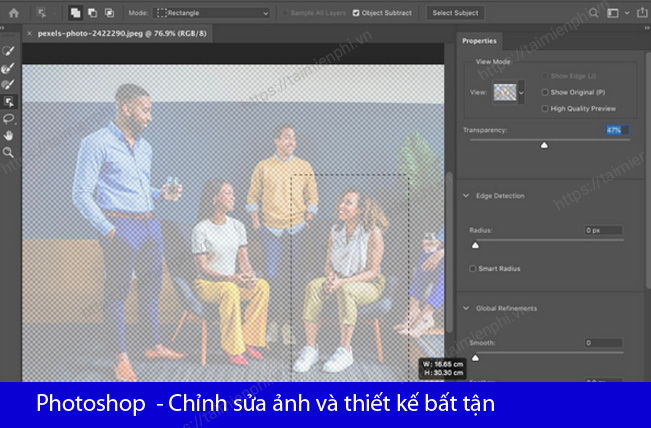The height and width of the screenshot is (428, 651).
Task: Open the workspace switcher dropdown arrow
Action: pos(627,13)
